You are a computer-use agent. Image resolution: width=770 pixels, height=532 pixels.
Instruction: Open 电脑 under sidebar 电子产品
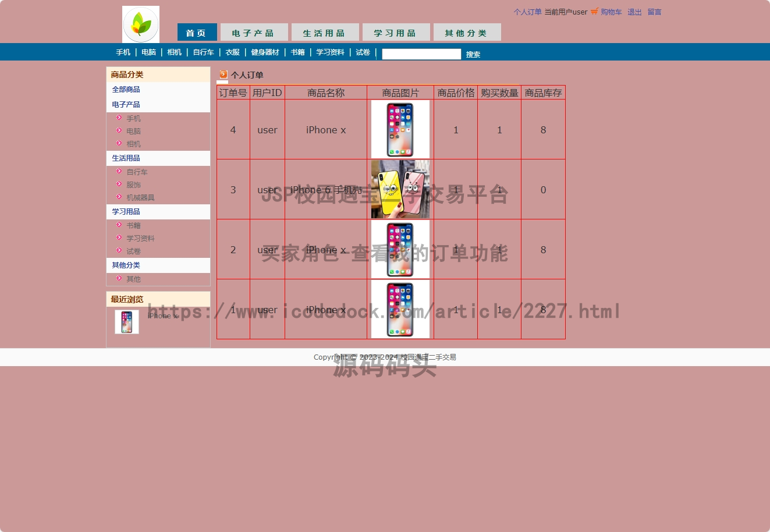click(134, 132)
